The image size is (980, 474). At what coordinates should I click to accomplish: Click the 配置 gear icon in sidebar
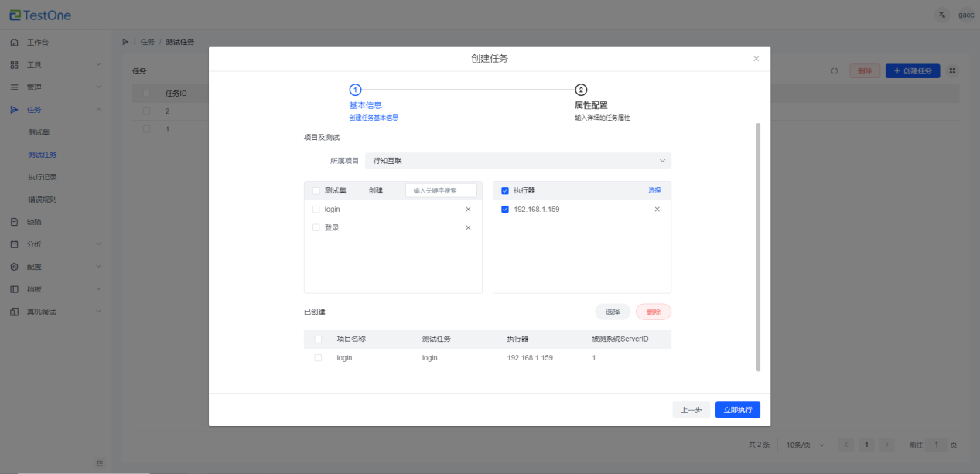click(14, 267)
